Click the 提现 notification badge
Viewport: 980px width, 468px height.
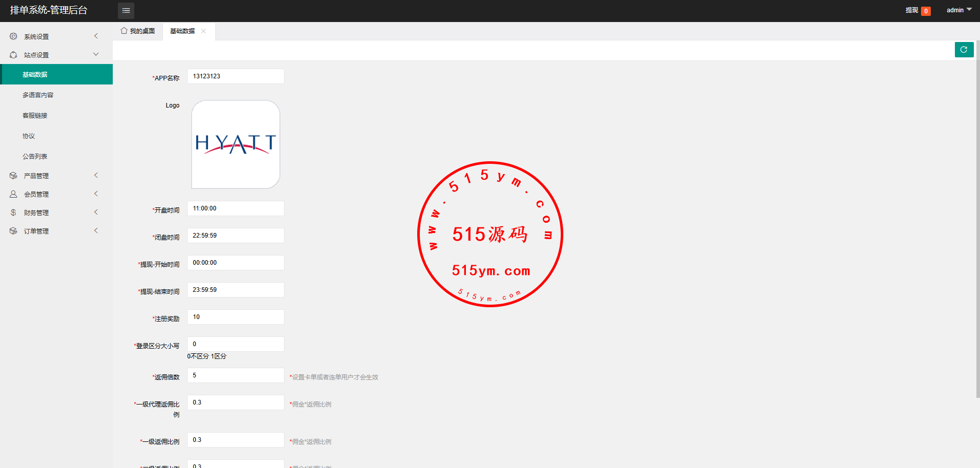925,11
